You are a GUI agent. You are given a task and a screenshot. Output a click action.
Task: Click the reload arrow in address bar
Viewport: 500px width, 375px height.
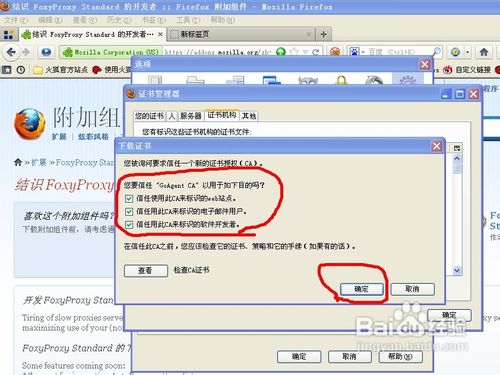pyautogui.click(x=316, y=52)
